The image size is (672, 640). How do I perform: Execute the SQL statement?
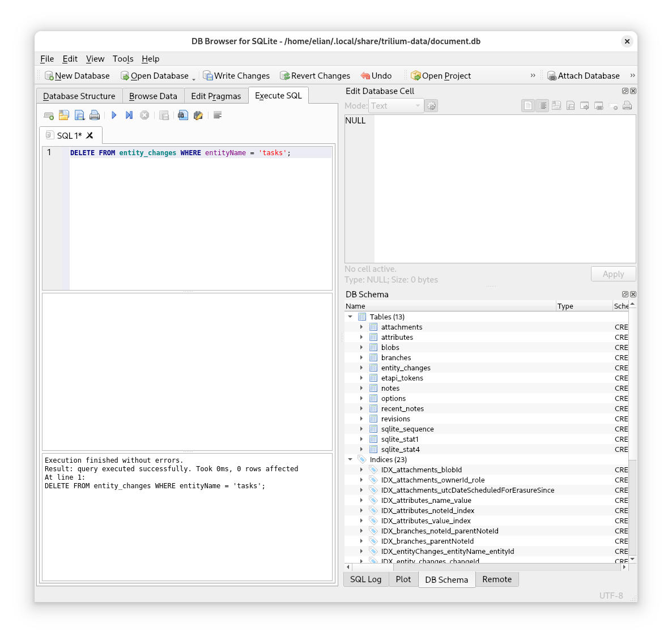[114, 115]
